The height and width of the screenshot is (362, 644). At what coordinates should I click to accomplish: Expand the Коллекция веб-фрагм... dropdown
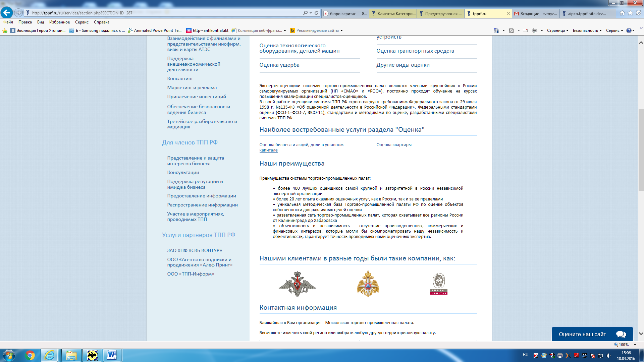(285, 31)
